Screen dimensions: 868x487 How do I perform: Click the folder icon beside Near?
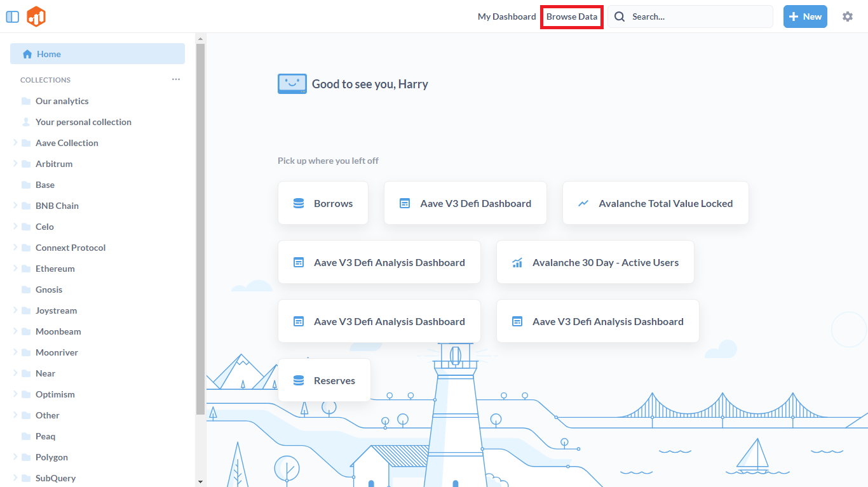[26, 373]
